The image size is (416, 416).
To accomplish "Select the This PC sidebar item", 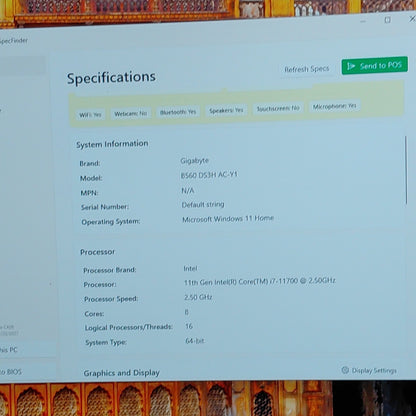I will point(8,350).
